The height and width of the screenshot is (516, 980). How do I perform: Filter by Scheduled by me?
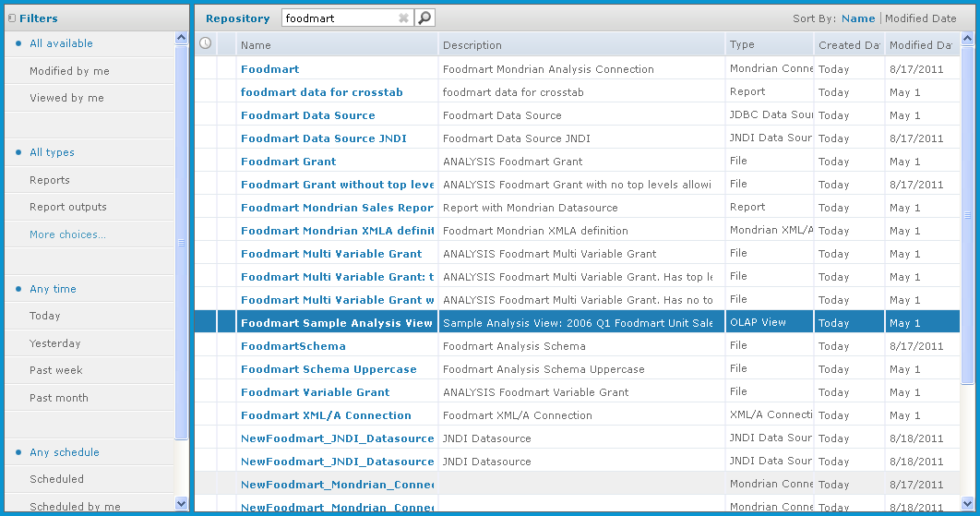click(x=75, y=506)
